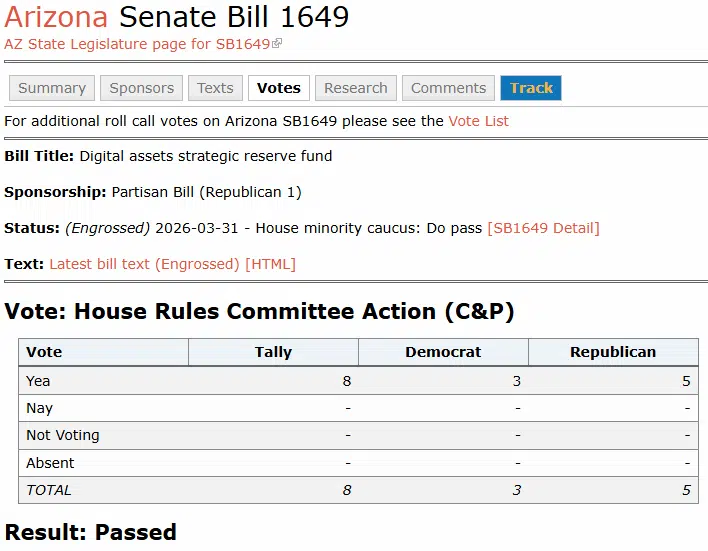The height and width of the screenshot is (551, 708).
Task: Click the TOTAL row label
Action: click(49, 490)
